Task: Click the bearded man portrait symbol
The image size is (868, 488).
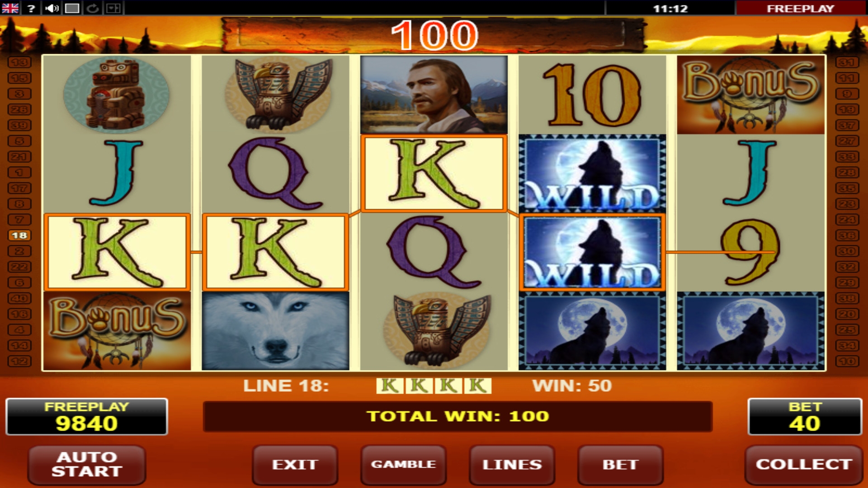Action: [434, 95]
